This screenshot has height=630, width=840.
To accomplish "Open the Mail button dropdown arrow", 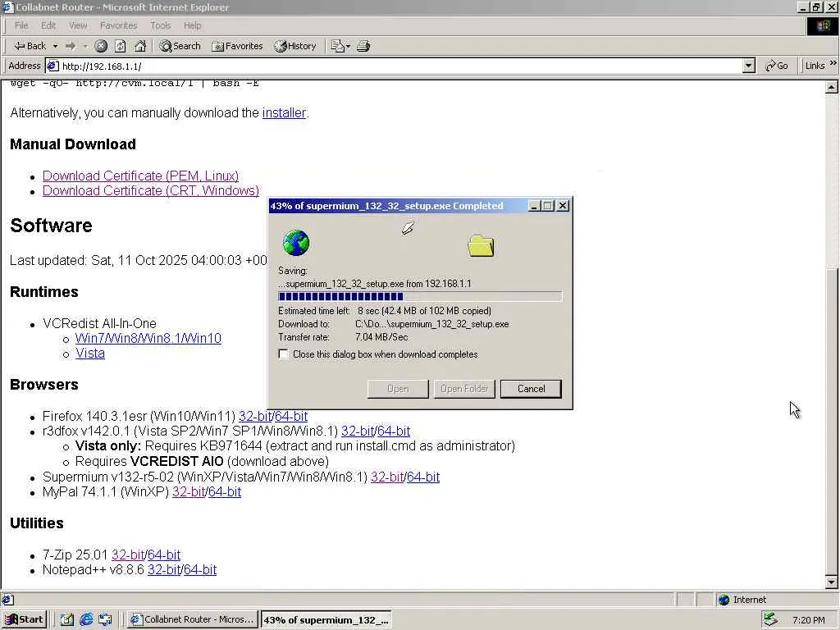I will click(x=348, y=46).
